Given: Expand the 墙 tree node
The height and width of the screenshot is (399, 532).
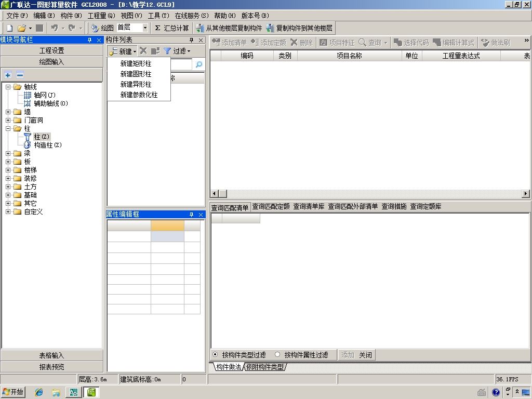Looking at the screenshot, I should pos(8,112).
